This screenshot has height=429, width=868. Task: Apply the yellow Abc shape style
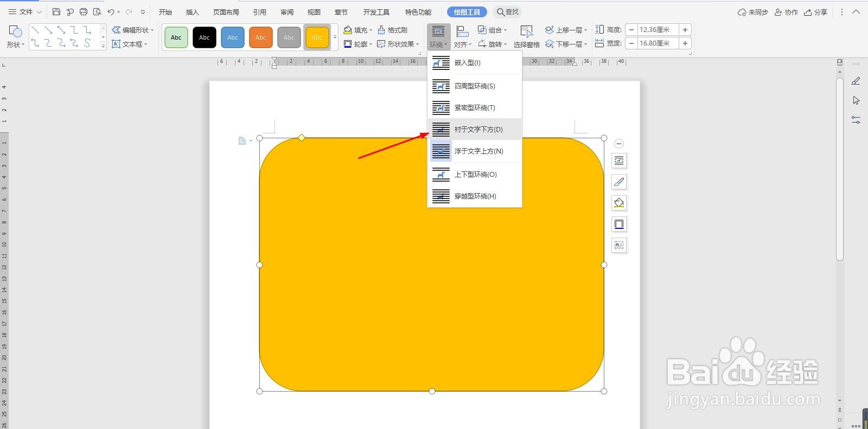tap(317, 37)
